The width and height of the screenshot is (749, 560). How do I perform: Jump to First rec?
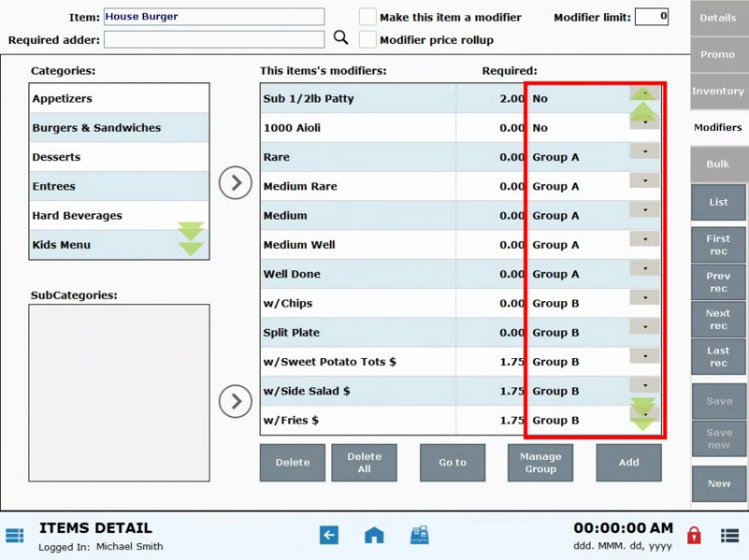[x=718, y=245]
